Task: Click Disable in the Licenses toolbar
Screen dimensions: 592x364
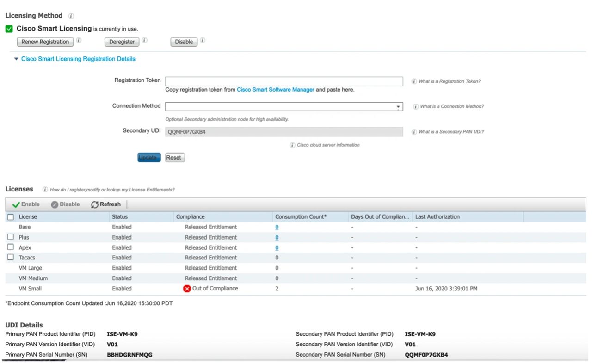Action: [66, 204]
